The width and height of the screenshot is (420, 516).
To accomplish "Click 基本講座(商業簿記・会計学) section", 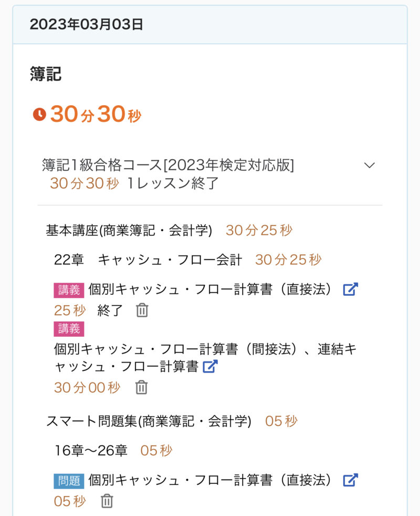I will click(129, 230).
